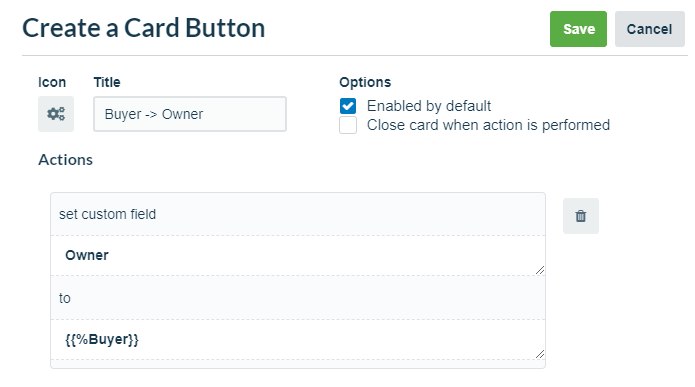This screenshot has width=695, height=387.
Task: Save the card button
Action: (x=578, y=29)
